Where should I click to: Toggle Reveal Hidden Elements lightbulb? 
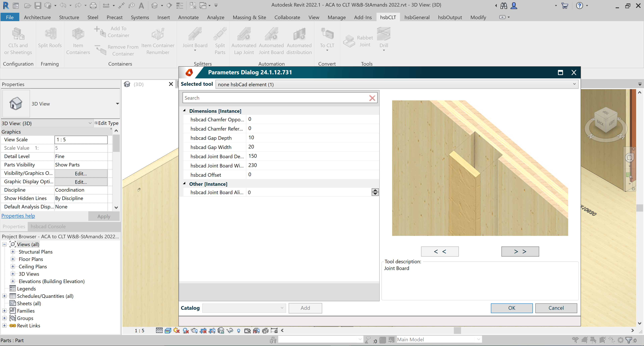238,331
